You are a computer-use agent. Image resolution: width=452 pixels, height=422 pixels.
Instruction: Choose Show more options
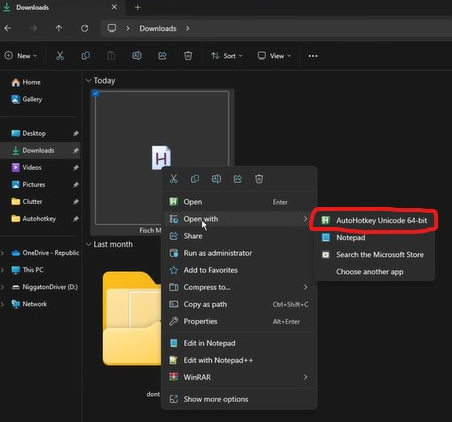point(239,399)
